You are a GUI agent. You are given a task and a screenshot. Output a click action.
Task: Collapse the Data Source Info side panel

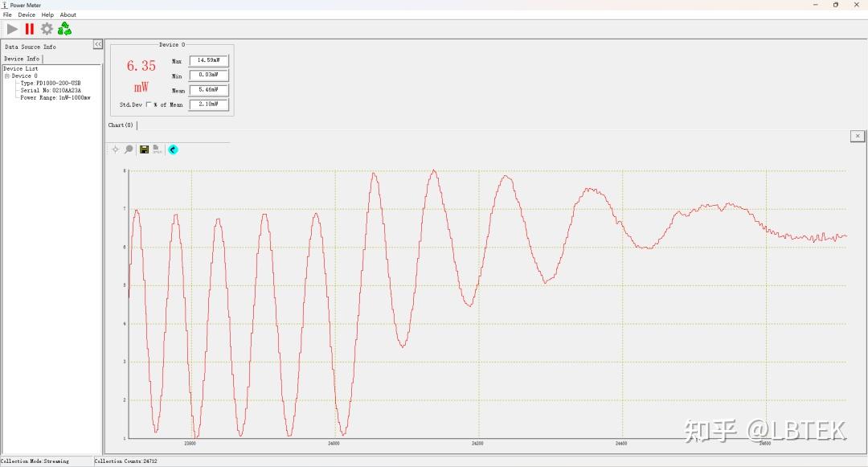pos(98,44)
